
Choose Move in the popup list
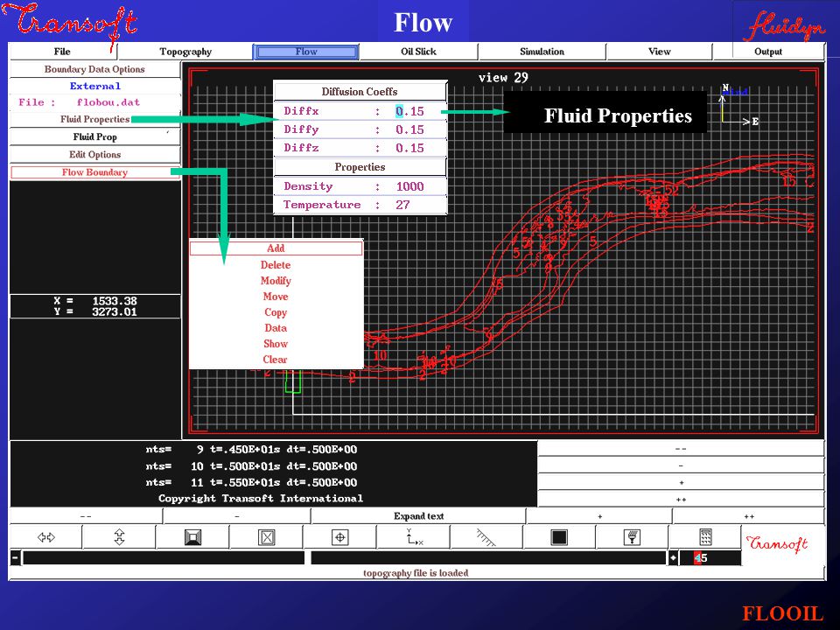click(276, 297)
